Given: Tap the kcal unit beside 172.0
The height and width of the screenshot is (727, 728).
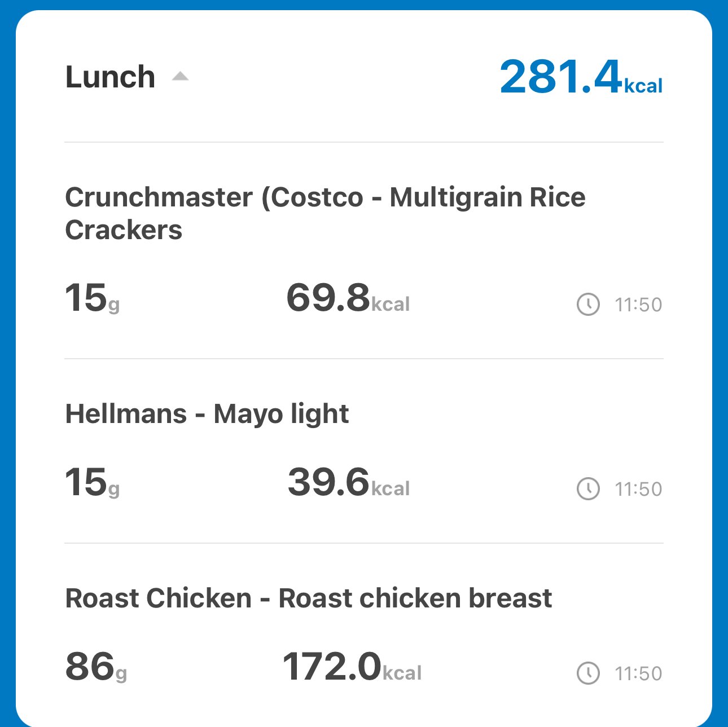Looking at the screenshot, I should click(402, 673).
